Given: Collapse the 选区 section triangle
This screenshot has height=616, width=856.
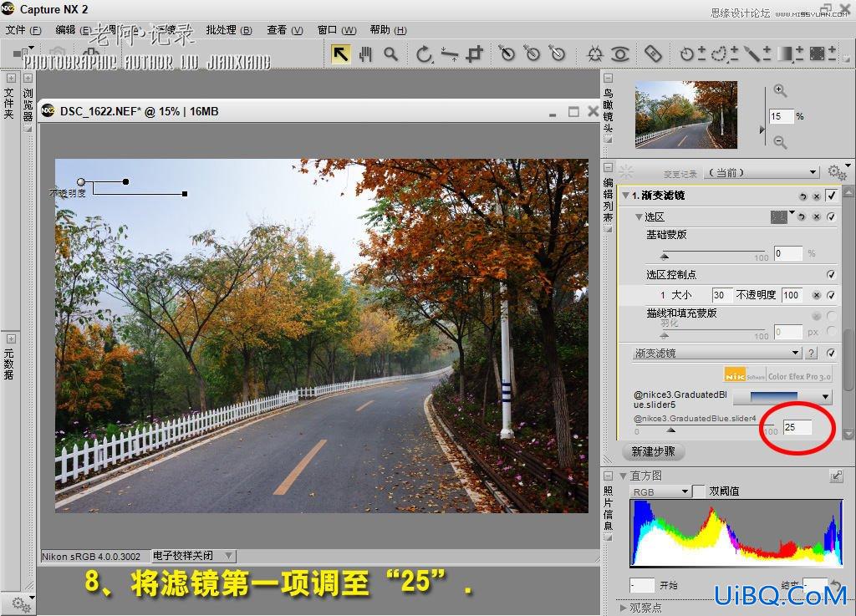Looking at the screenshot, I should coord(638,217).
